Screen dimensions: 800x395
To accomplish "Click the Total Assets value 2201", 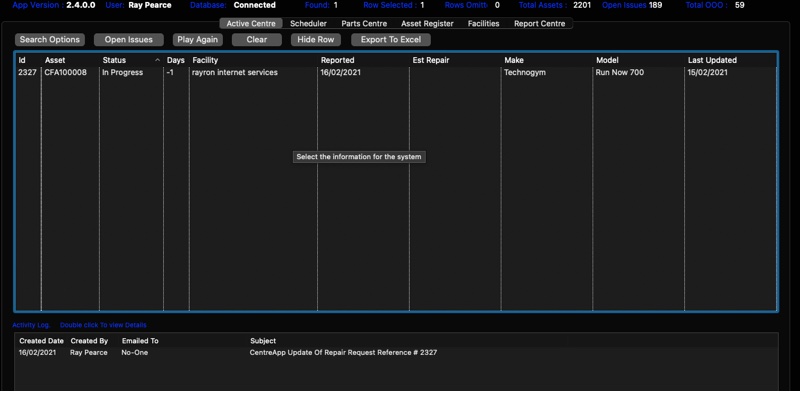I will [582, 6].
